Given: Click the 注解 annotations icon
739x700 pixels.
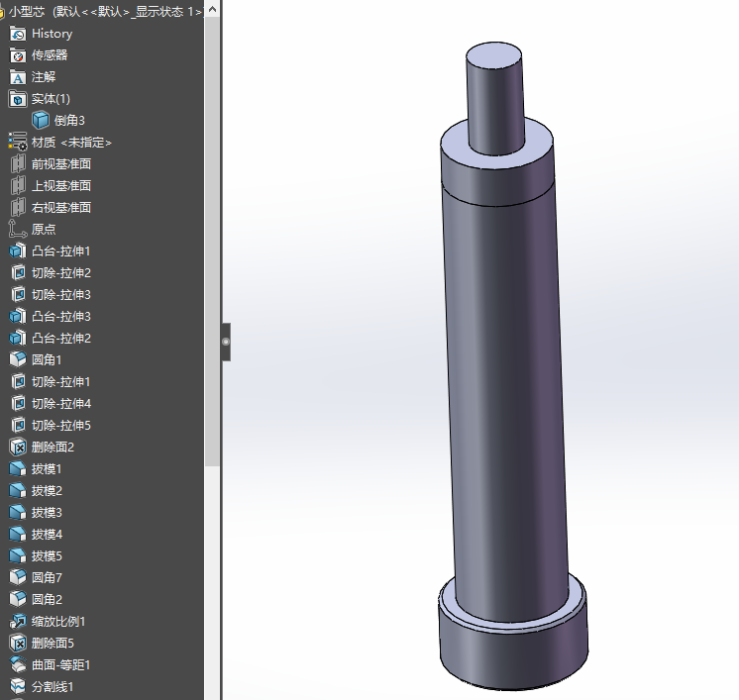Looking at the screenshot, I should [x=18, y=77].
